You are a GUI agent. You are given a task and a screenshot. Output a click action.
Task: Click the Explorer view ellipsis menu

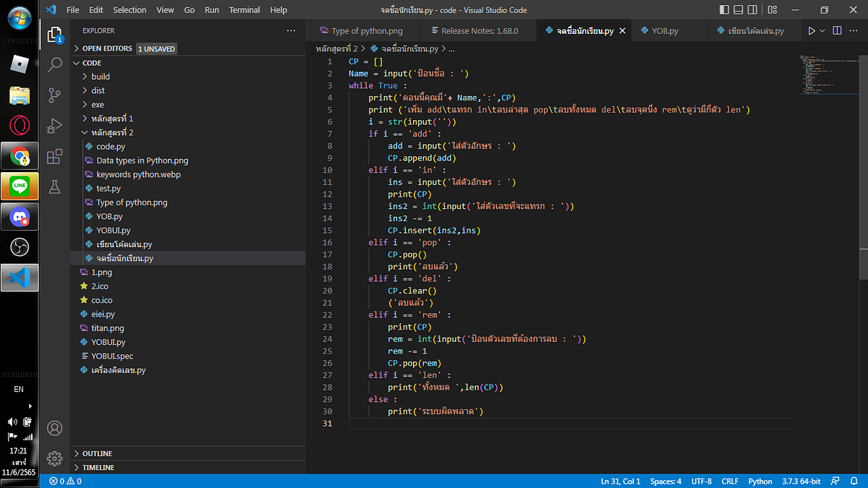coord(291,30)
